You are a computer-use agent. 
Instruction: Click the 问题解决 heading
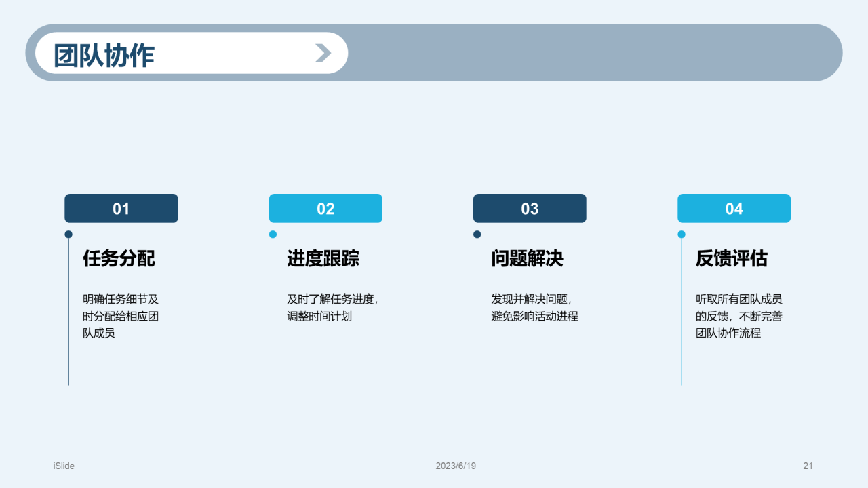527,258
